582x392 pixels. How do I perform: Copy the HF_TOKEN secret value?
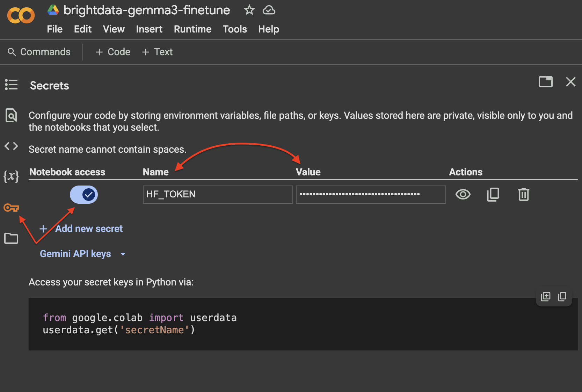[x=493, y=195]
